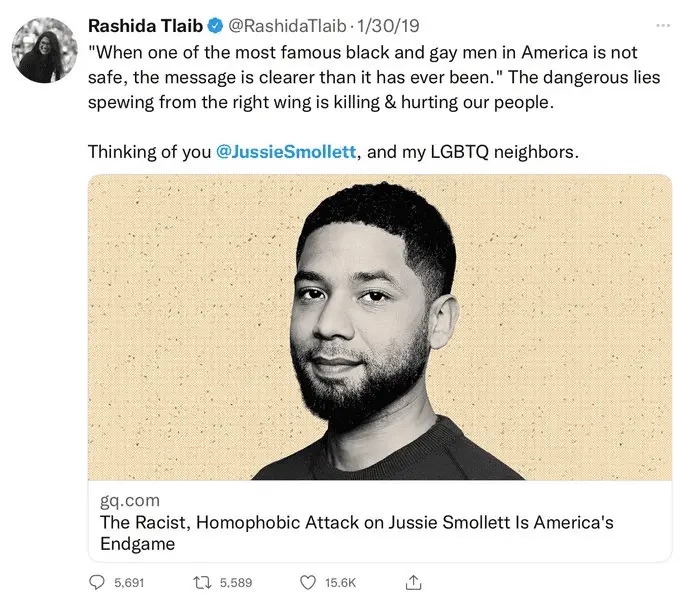Click the article preview photo
The width and height of the screenshot is (680, 594).
coord(379,327)
